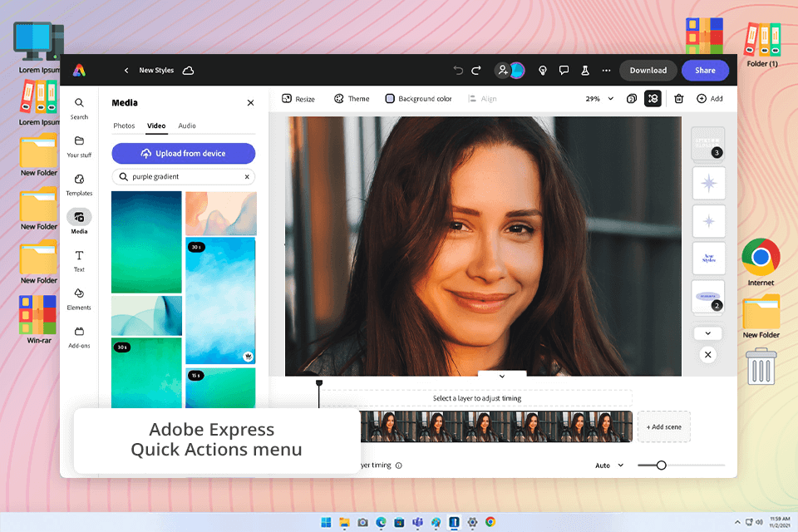Image resolution: width=798 pixels, height=532 pixels.
Task: Open the zoom 29% dropdown
Action: [599, 99]
